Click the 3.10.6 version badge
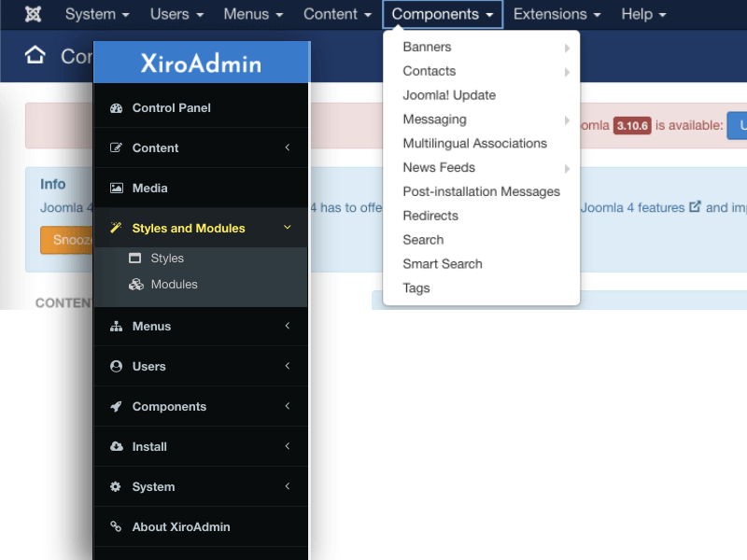The height and width of the screenshot is (560, 747). 632,126
